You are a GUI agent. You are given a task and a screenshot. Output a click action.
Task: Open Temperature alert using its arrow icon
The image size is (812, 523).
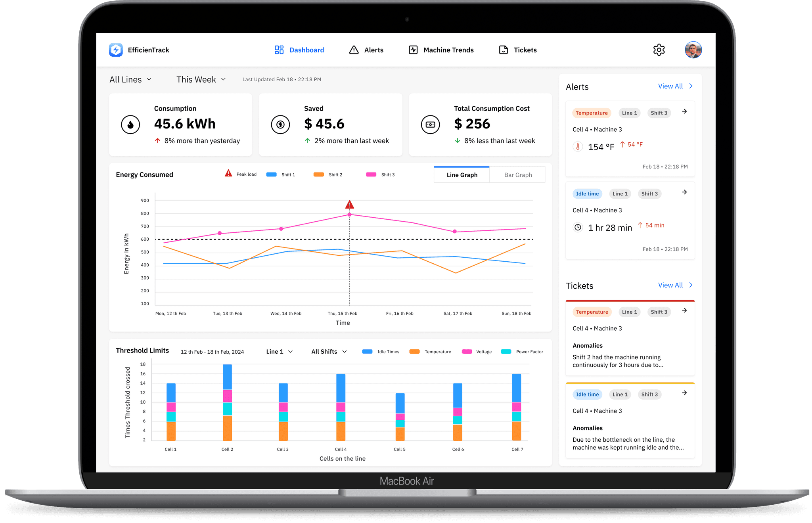coord(684,111)
